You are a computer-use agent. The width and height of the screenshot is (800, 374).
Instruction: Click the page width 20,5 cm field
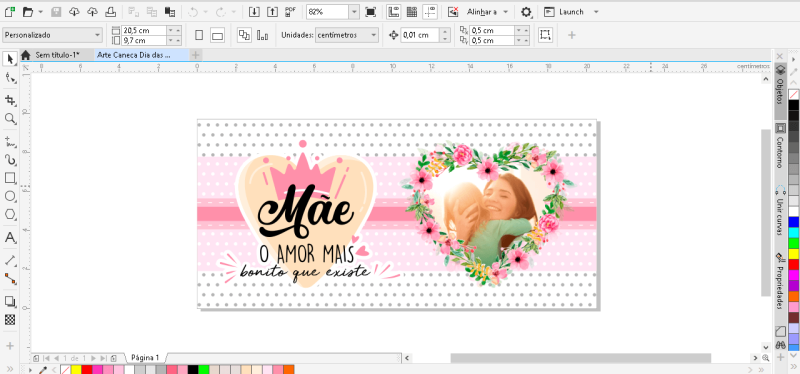pos(144,31)
